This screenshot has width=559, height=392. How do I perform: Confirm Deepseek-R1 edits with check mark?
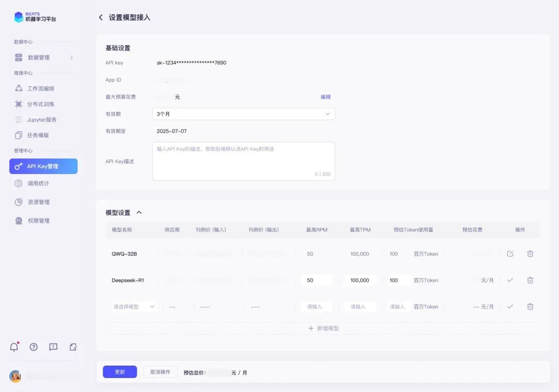click(x=510, y=280)
